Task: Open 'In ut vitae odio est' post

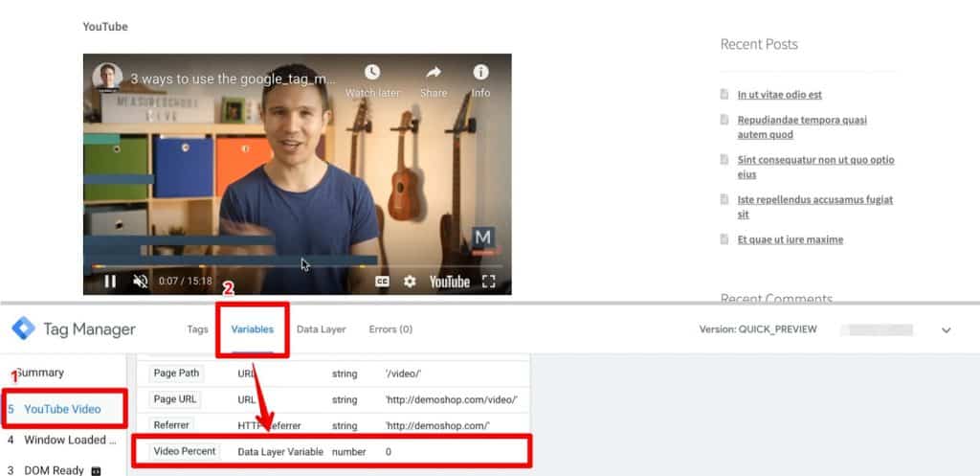Action: pyautogui.click(x=779, y=95)
